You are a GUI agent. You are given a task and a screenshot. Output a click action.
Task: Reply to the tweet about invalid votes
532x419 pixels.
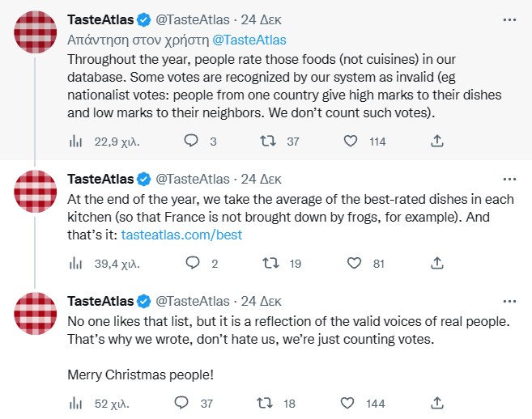(x=191, y=141)
